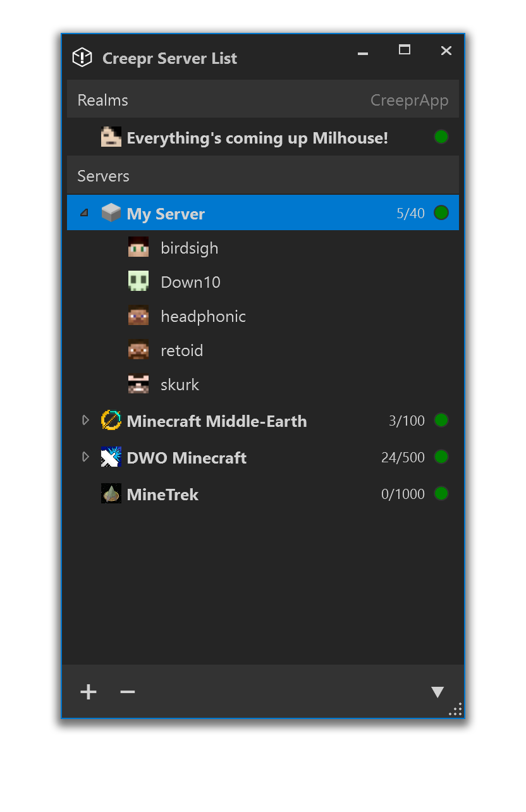Select player Down10 name
Screen dimensions: 526x812
tap(191, 282)
